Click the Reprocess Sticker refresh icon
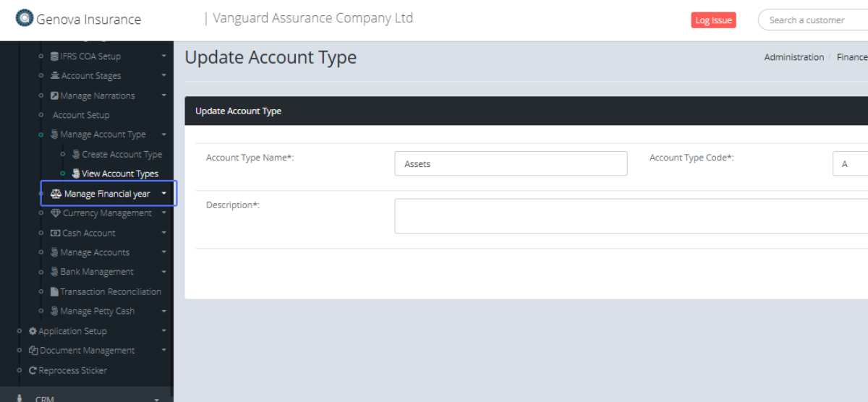 33,371
